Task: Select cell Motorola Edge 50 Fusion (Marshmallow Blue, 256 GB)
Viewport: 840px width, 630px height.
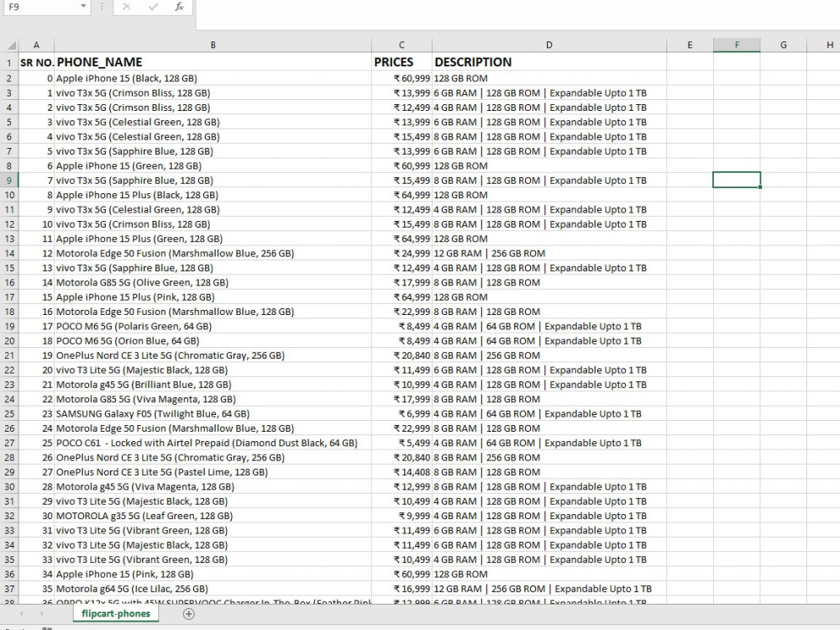Action: tap(213, 254)
